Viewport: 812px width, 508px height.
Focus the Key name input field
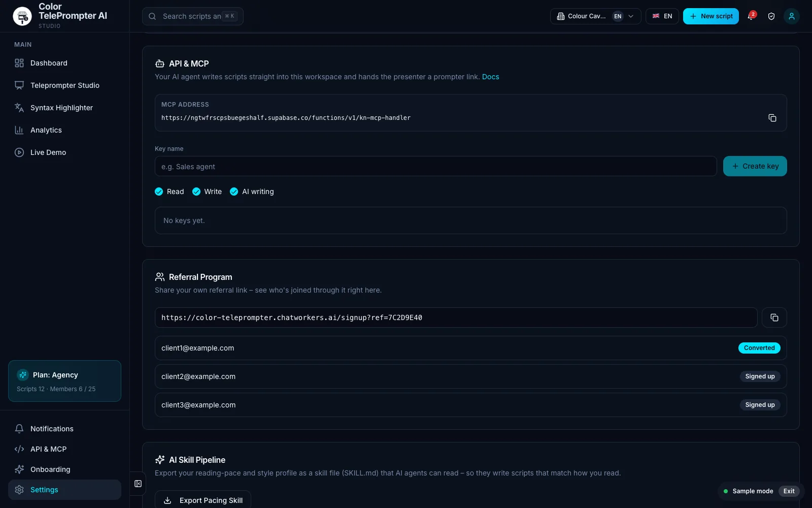click(435, 166)
